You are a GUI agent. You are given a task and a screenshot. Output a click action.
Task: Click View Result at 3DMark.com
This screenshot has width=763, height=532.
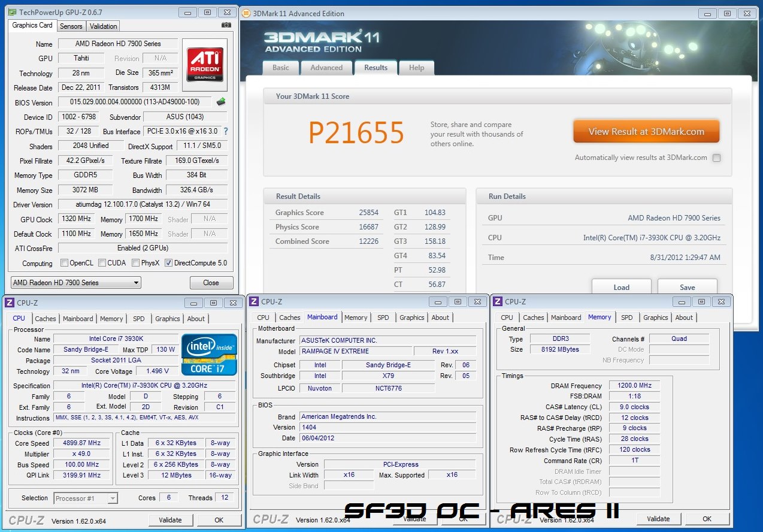(646, 132)
